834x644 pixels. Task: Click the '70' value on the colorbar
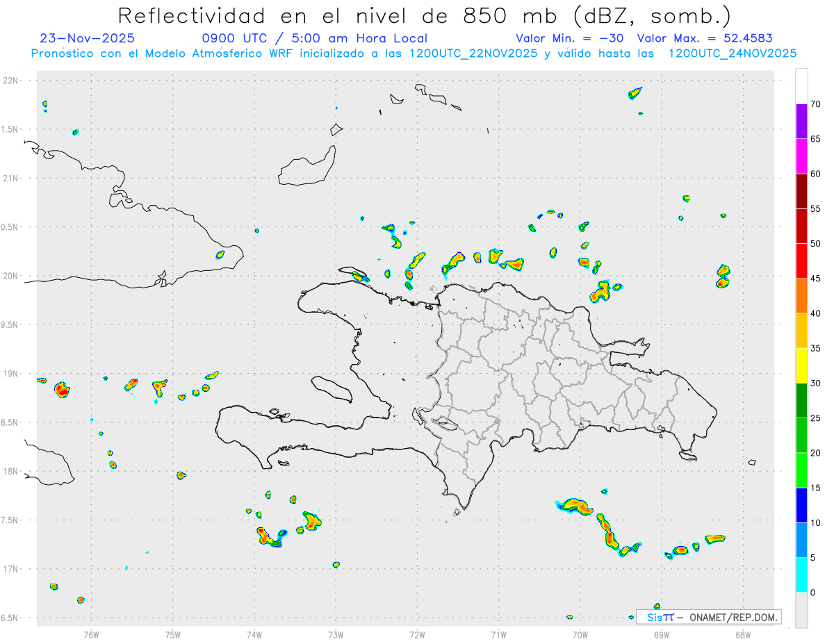817,104
